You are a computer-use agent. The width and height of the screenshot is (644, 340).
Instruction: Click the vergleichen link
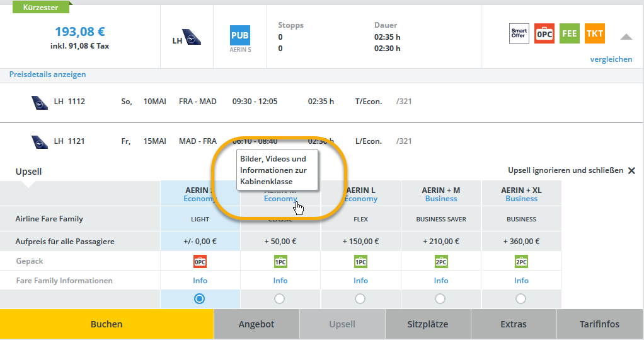click(x=611, y=59)
